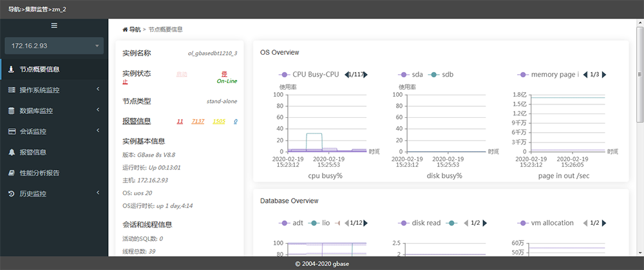The height and width of the screenshot is (270, 644).
Task: Click 运行时长 Up 00:13:01 text
Action: point(151,168)
